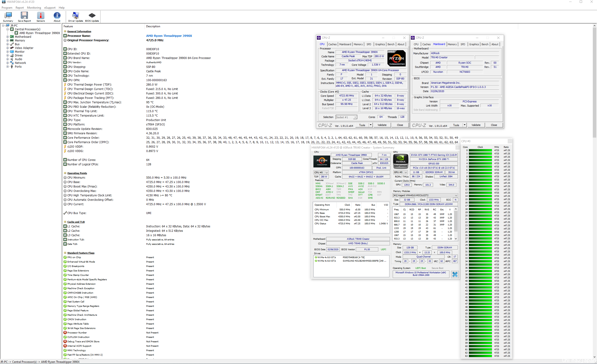Expand the Video Adapter tree branch
Viewport: 597px width, 364px height.
click(x=7, y=48)
